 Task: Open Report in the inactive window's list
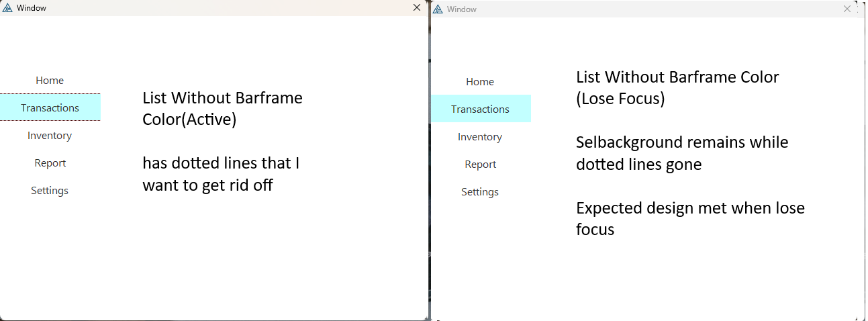[x=480, y=165]
